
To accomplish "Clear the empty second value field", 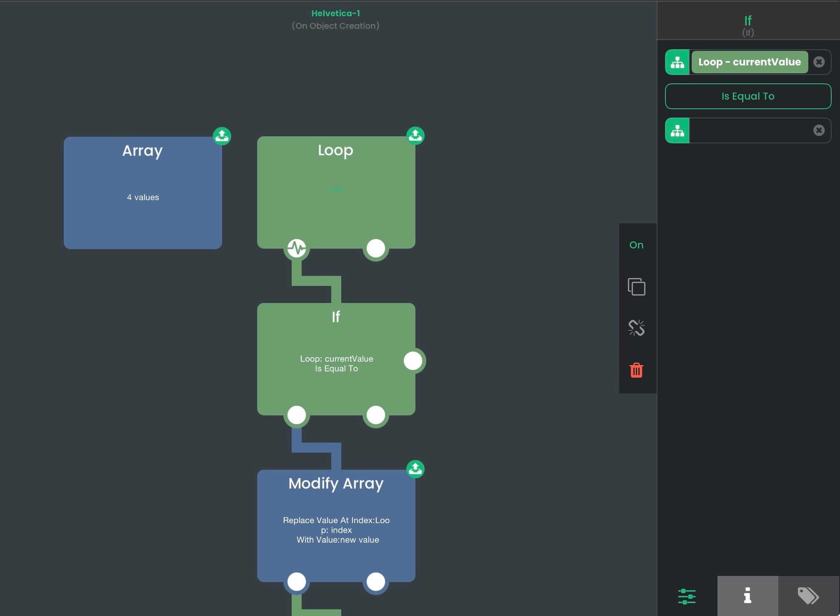I will point(819,130).
